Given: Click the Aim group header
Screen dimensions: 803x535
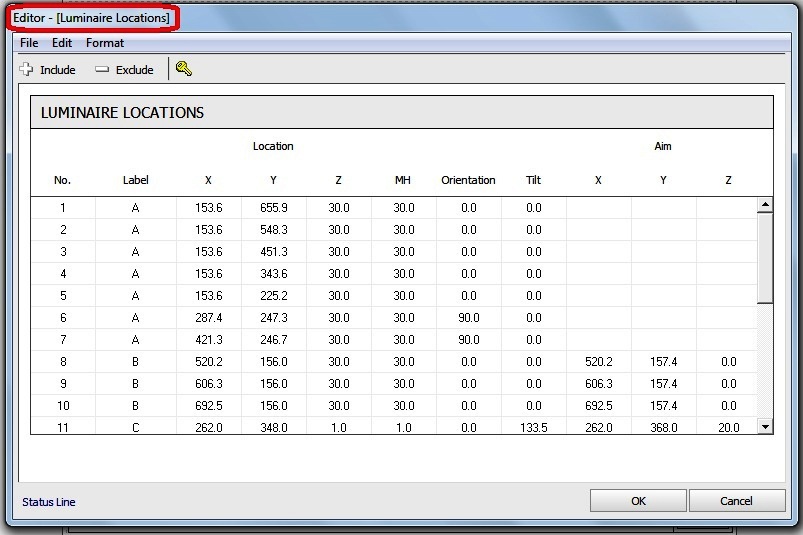Looking at the screenshot, I should [x=663, y=146].
